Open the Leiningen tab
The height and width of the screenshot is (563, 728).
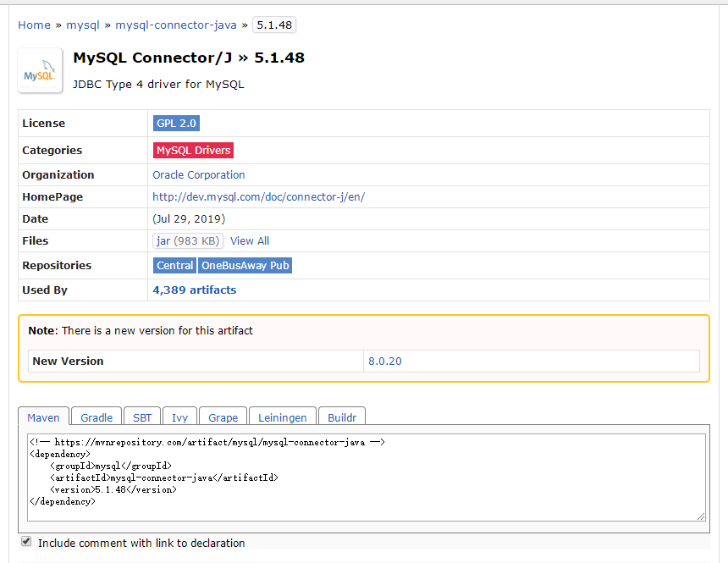click(282, 417)
